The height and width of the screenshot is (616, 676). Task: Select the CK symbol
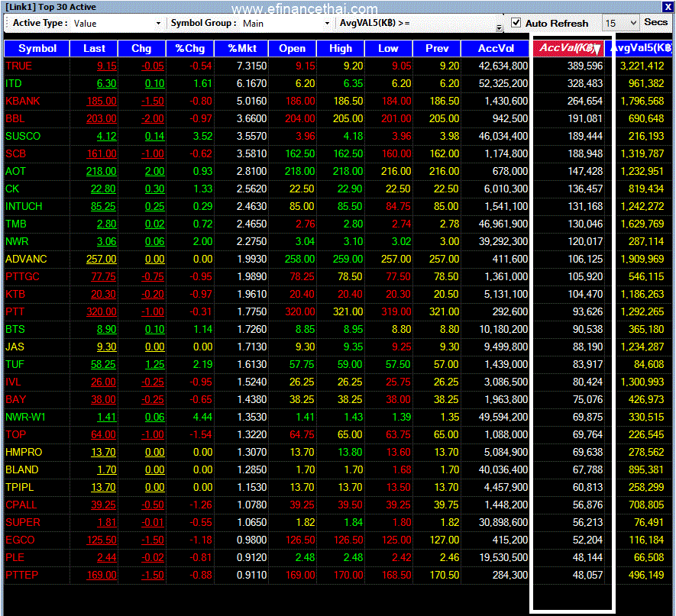12,189
